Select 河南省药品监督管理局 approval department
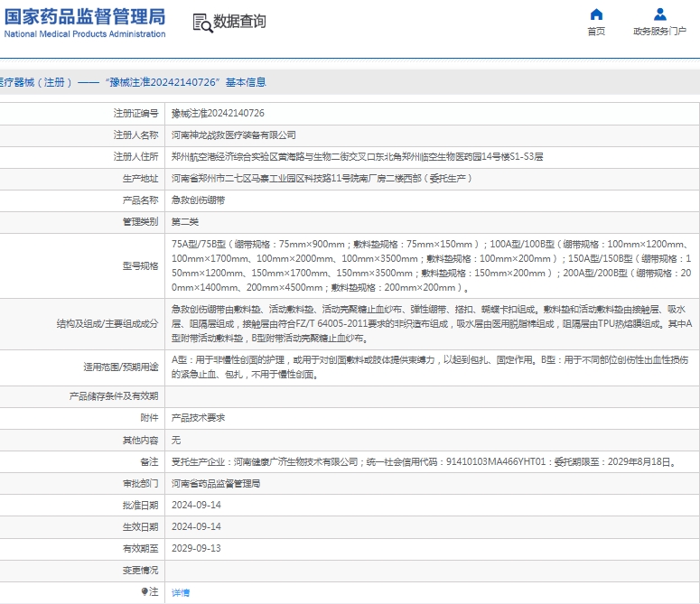Screen dimensions: 700x604 pyautogui.click(x=216, y=484)
